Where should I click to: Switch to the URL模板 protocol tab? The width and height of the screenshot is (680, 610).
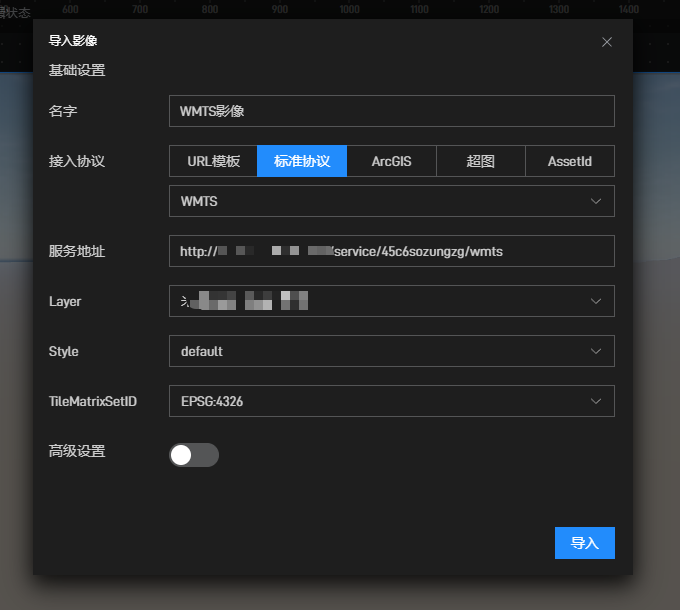[x=213, y=161]
